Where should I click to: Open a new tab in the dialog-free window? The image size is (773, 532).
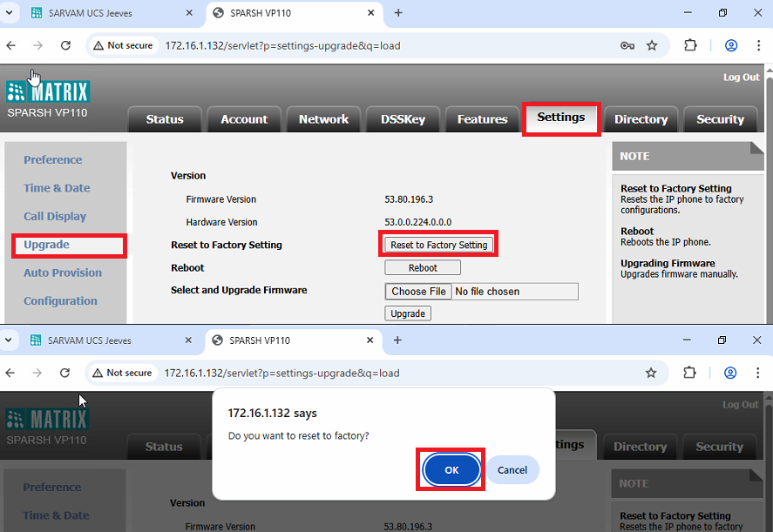pyautogui.click(x=398, y=13)
